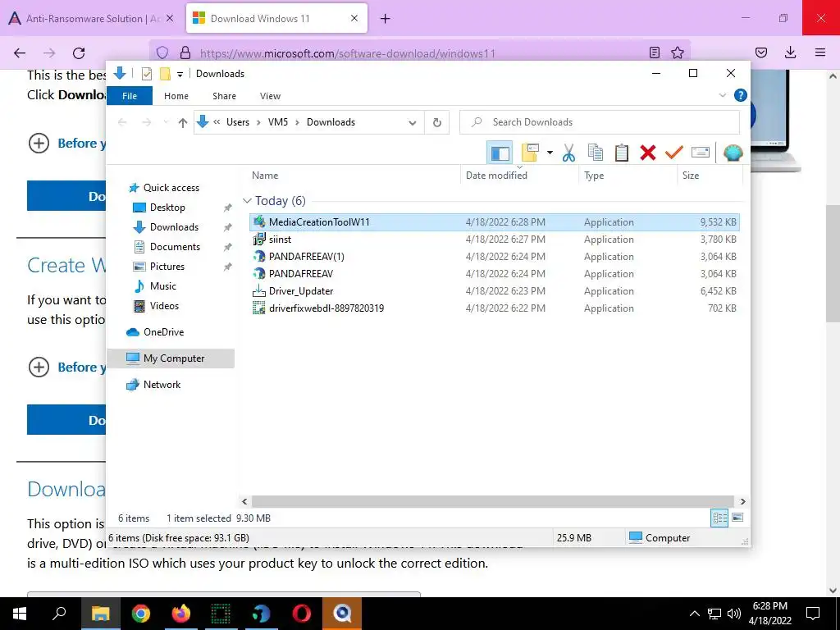Toggle reader view in browser address bar

coord(654,52)
